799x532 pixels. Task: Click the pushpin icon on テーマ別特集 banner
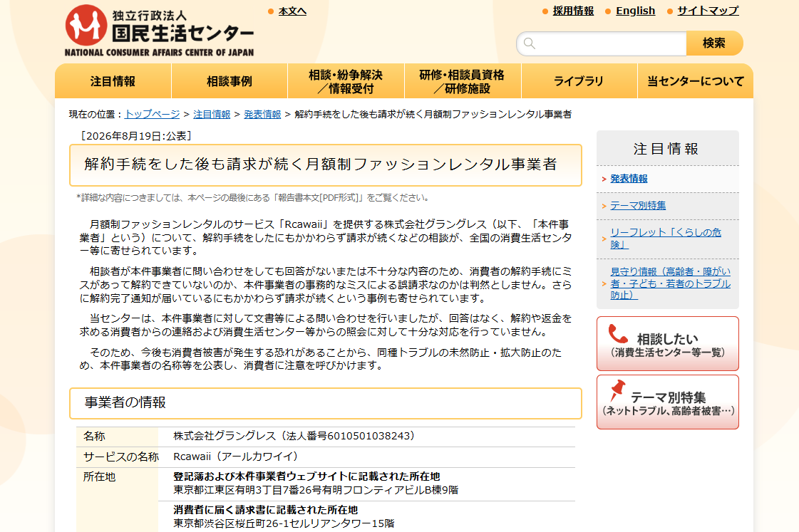tap(617, 391)
